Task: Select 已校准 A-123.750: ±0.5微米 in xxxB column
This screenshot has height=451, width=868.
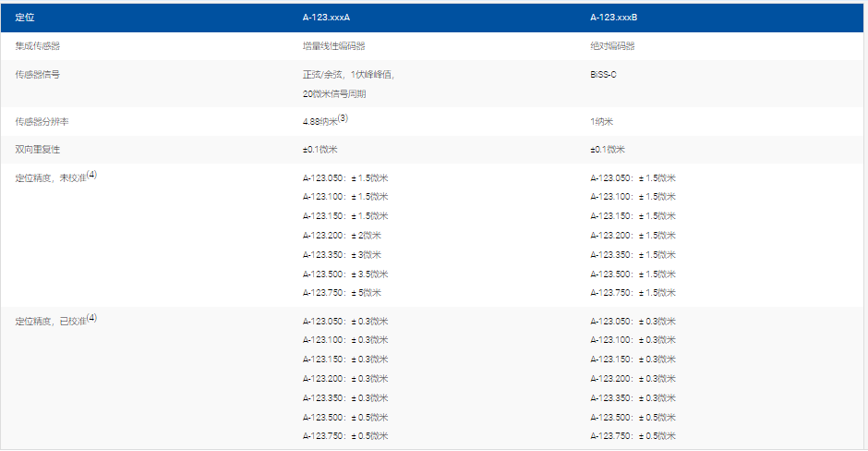Action: [633, 436]
